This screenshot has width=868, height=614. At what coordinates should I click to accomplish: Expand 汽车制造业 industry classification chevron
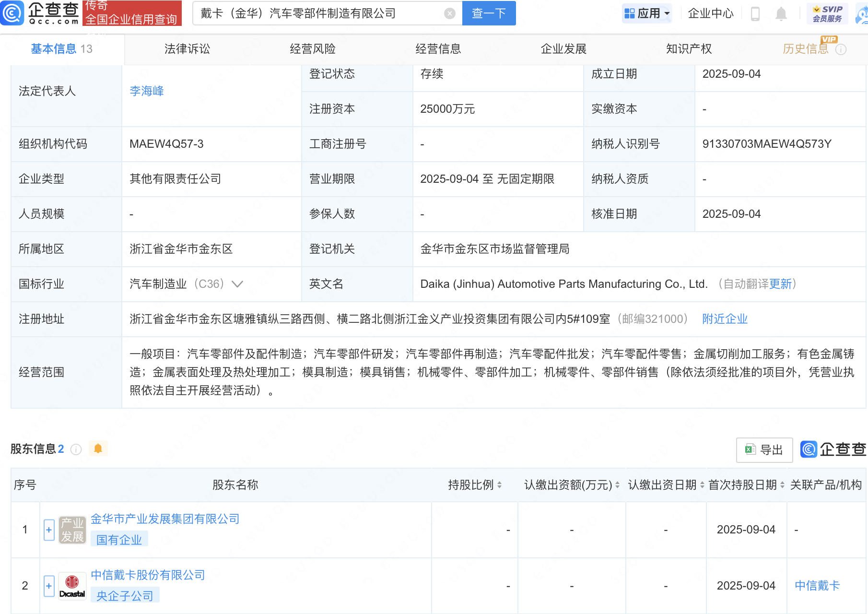237,284
